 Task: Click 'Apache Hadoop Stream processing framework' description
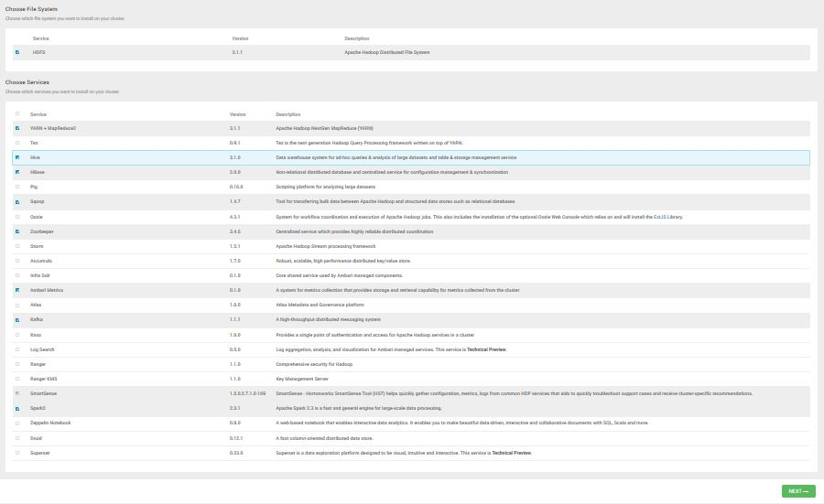326,246
